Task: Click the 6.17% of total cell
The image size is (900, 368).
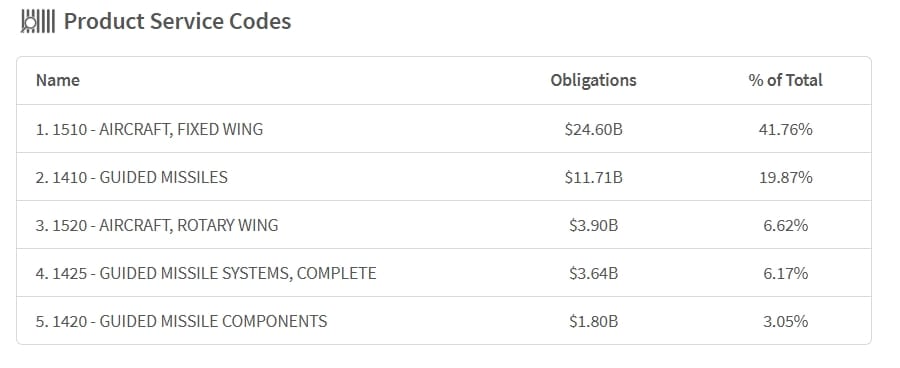Action: click(786, 273)
